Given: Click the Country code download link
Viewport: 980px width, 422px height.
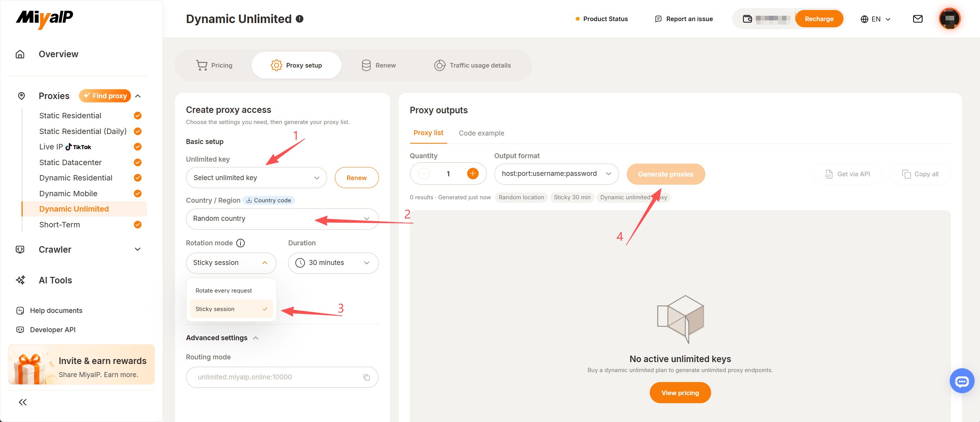Looking at the screenshot, I should (268, 200).
